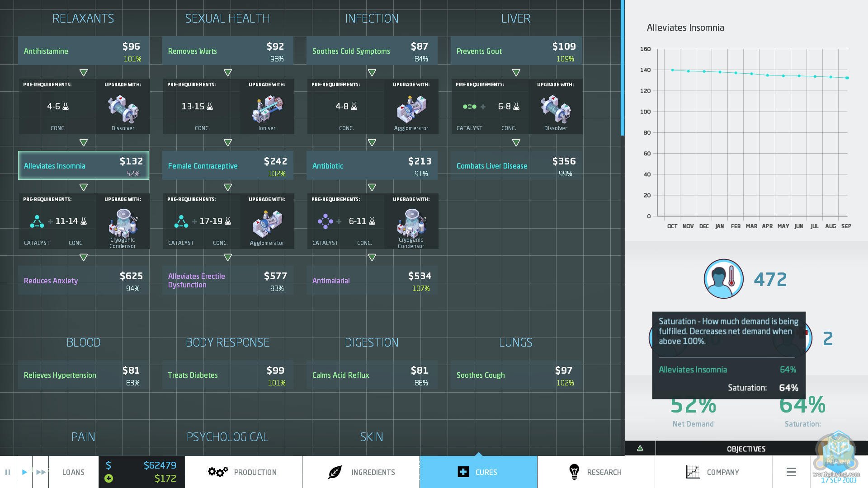Set game to normal play speed
This screenshot has width=868, height=488.
coord(24,472)
